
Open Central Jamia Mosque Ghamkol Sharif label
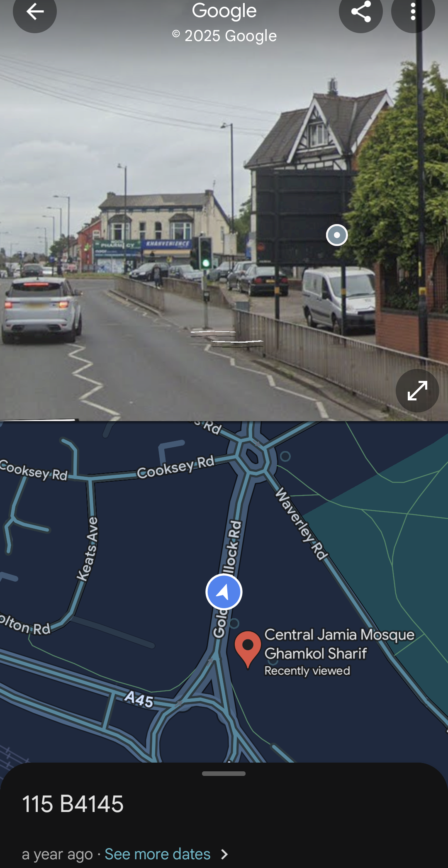tap(339, 644)
